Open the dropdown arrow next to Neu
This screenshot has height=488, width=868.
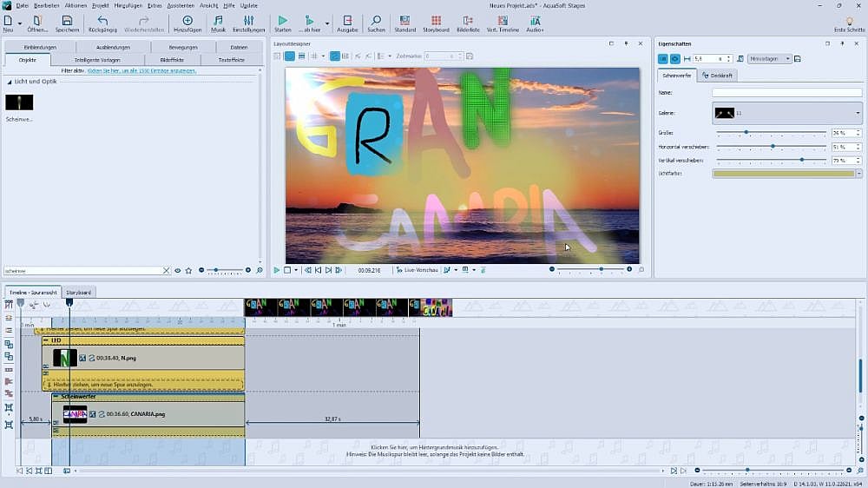(19, 23)
